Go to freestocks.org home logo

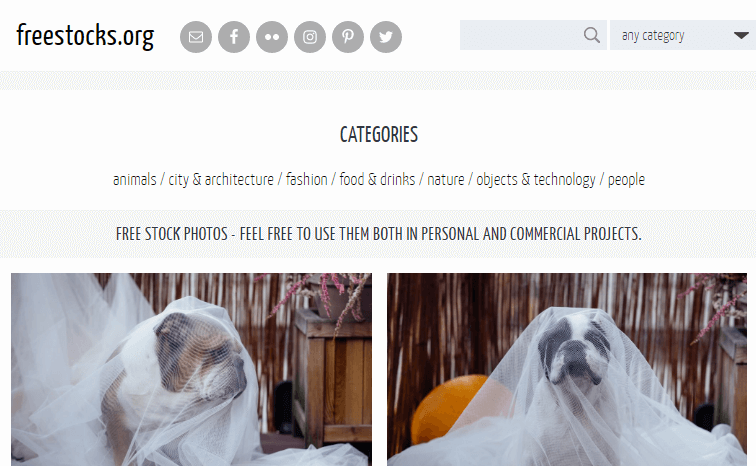point(85,36)
